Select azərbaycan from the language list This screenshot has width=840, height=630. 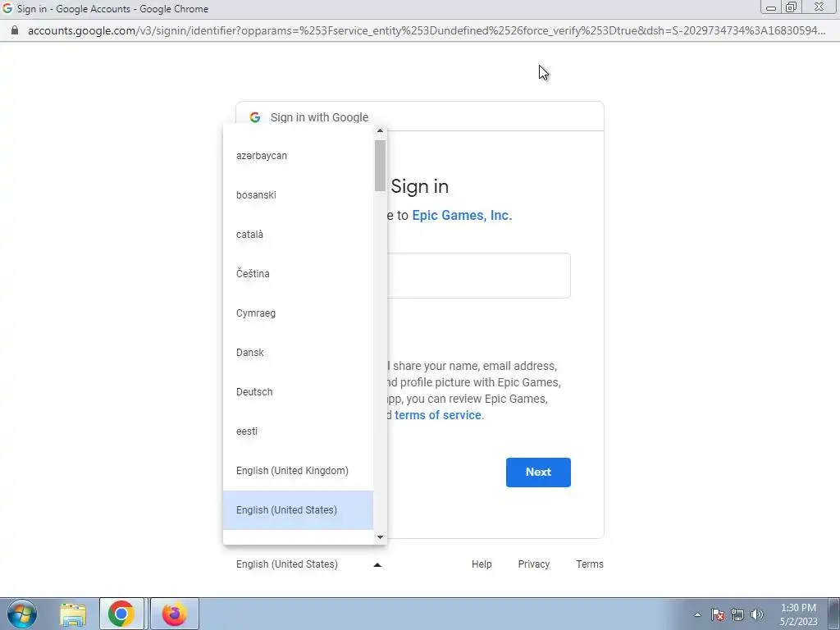[x=298, y=156]
